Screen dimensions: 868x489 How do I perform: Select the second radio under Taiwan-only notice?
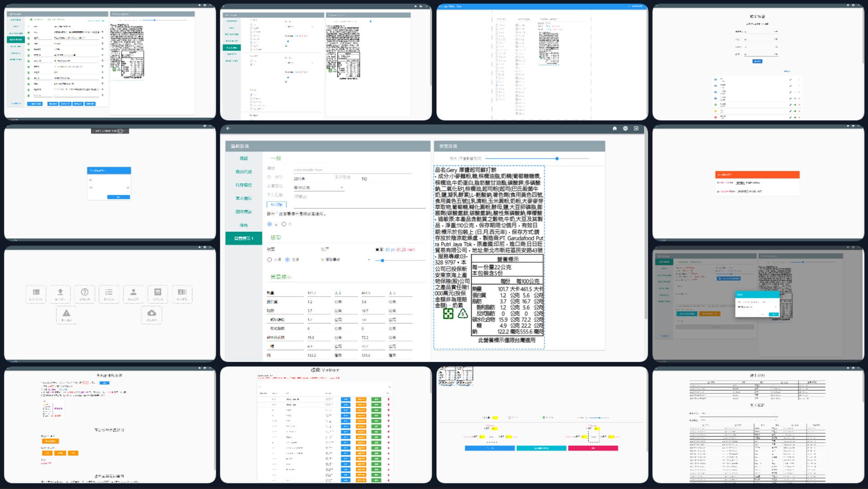284,224
